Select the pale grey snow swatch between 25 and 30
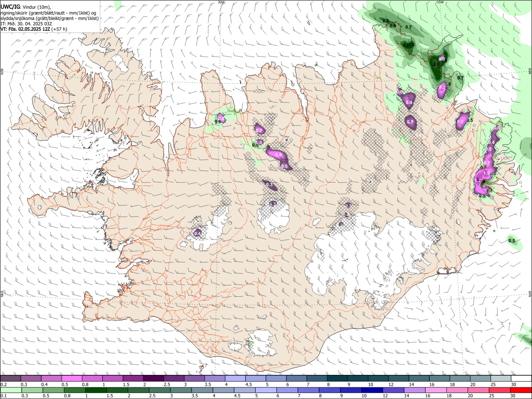 point(501,379)
